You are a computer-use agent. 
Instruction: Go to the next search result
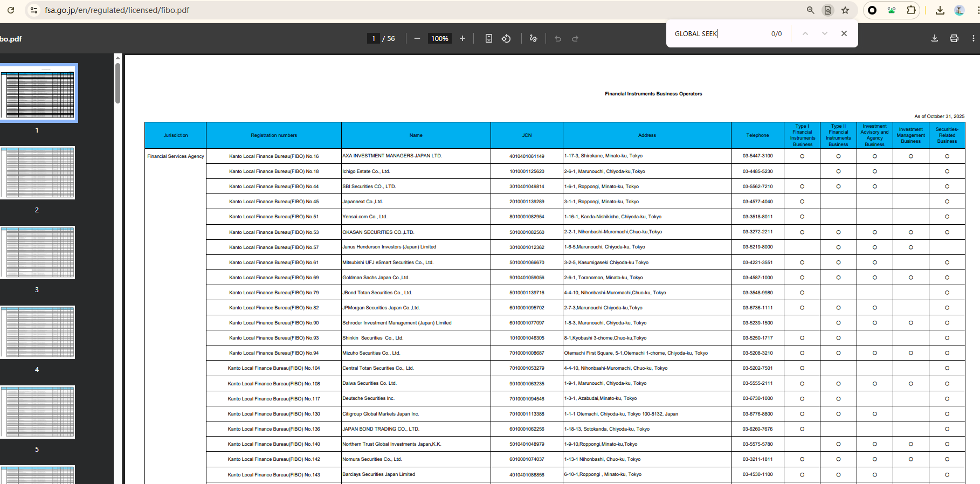coord(824,33)
